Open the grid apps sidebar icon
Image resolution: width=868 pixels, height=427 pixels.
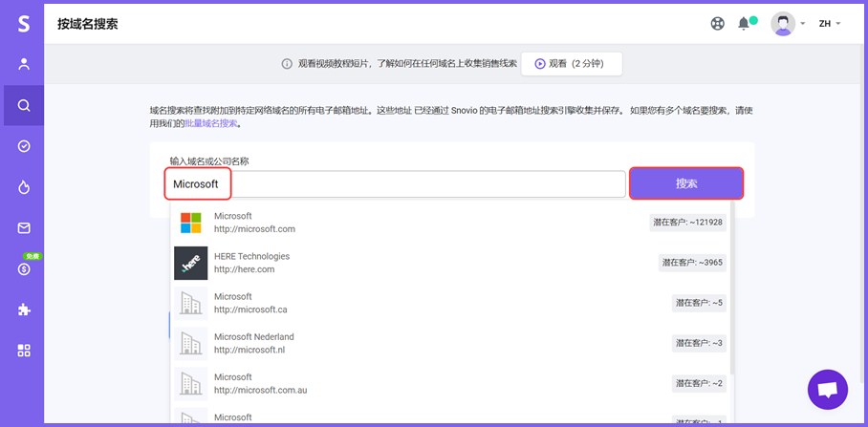[24, 351]
